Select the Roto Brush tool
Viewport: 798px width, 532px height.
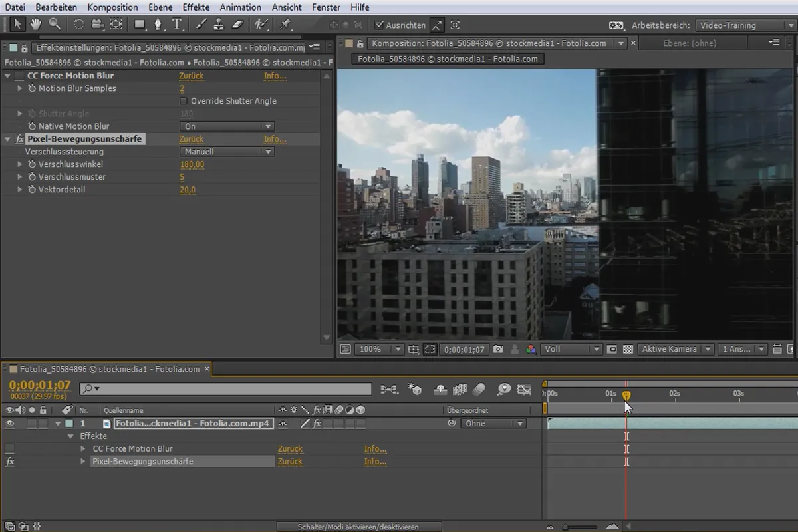point(262,25)
